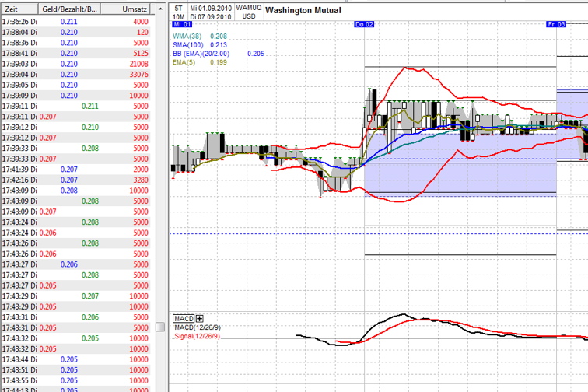Select the EMA(5) indicator label
Image resolution: width=588 pixels, height=392 pixels.
[x=184, y=62]
